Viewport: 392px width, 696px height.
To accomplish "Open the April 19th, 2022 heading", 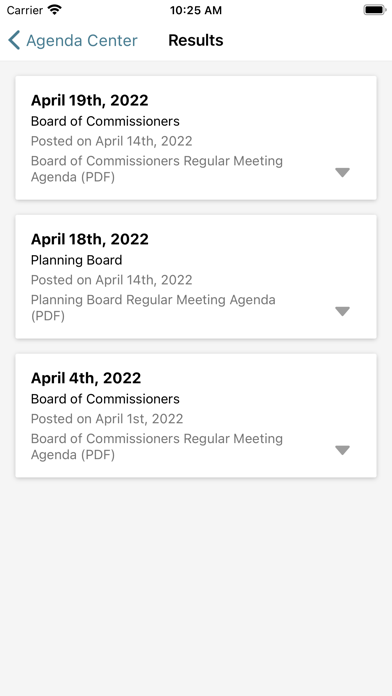I will [x=90, y=100].
